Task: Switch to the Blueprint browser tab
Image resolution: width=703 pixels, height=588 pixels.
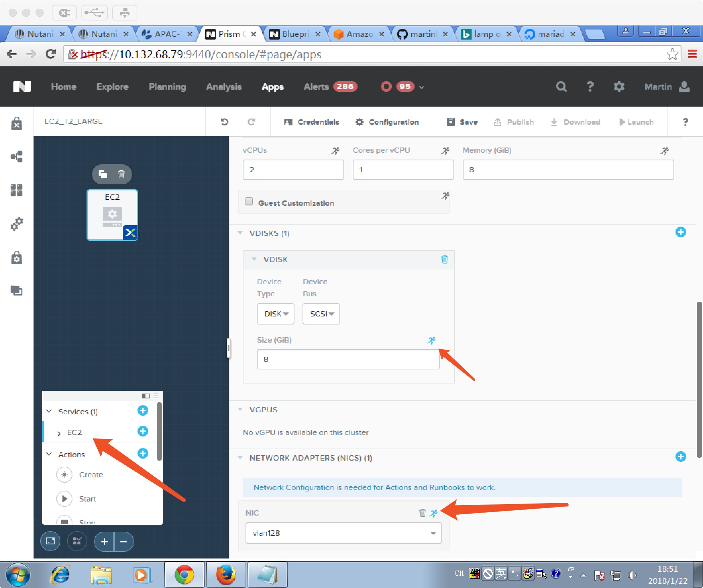Action: click(295, 34)
